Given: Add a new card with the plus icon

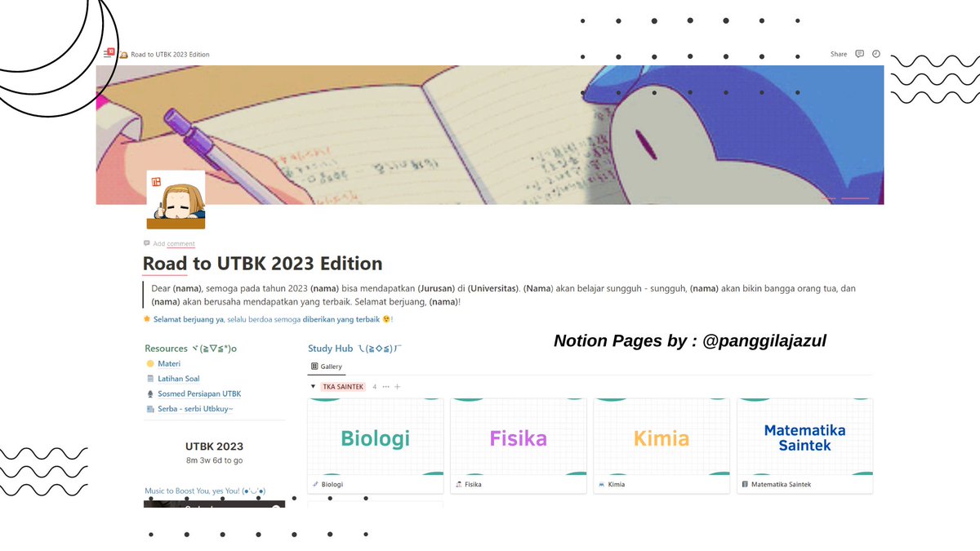Looking at the screenshot, I should [398, 386].
